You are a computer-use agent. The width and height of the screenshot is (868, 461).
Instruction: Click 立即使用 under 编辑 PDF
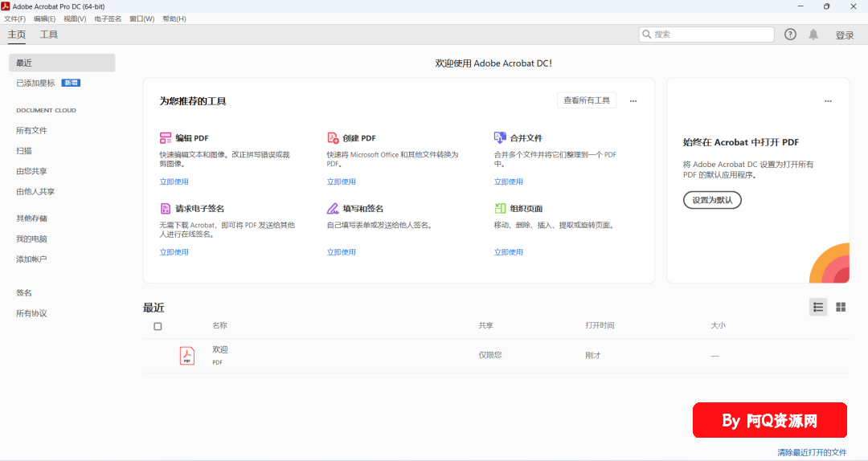click(x=174, y=182)
